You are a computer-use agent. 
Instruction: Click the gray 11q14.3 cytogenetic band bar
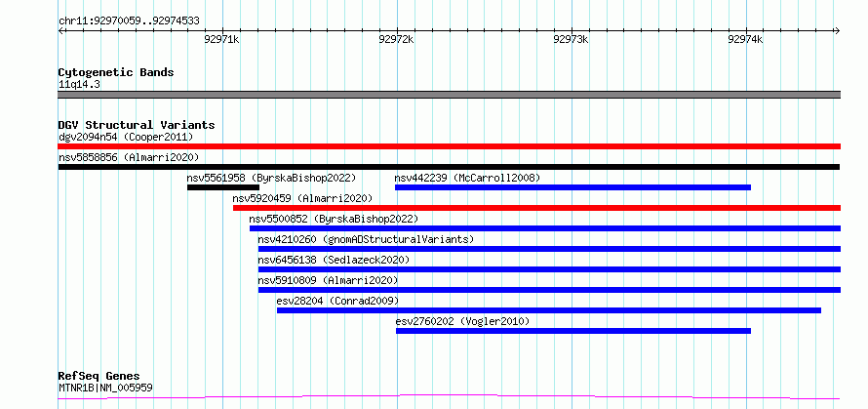pyautogui.click(x=450, y=95)
